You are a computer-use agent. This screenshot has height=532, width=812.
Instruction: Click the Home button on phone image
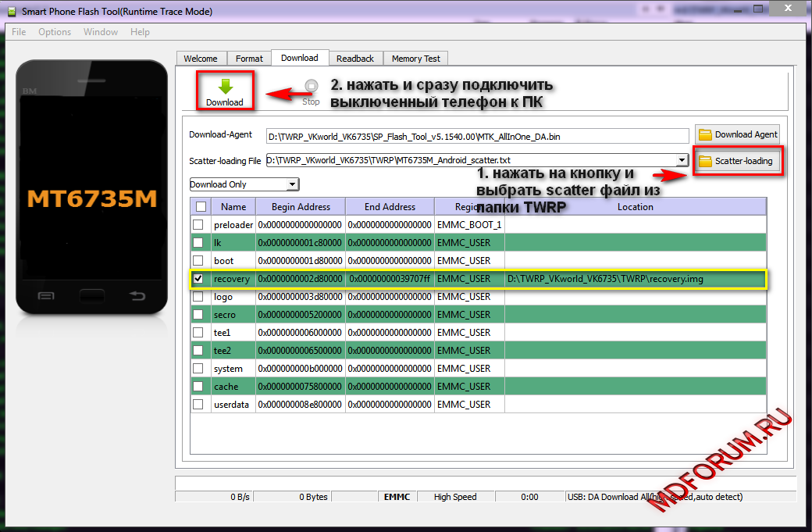click(x=91, y=295)
